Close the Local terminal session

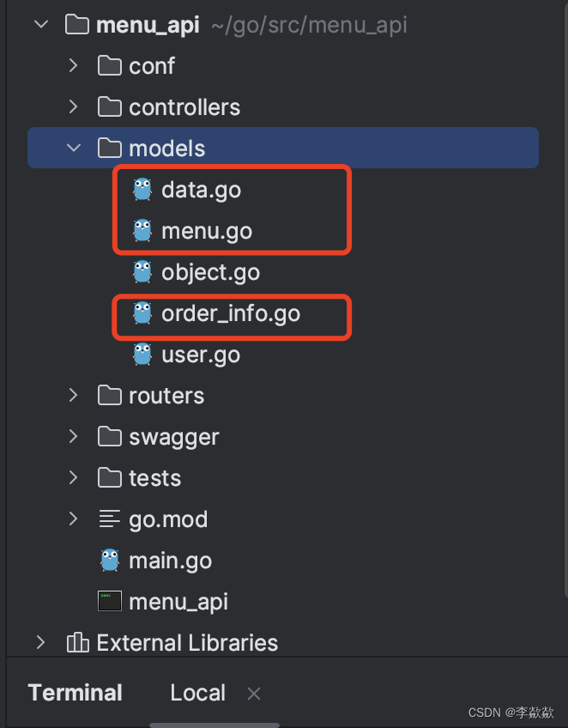[x=253, y=693]
